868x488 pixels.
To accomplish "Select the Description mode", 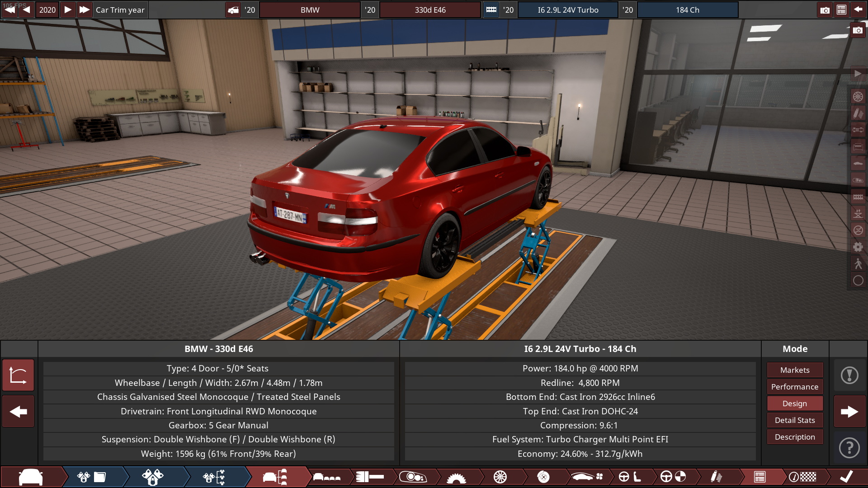I will click(795, 437).
